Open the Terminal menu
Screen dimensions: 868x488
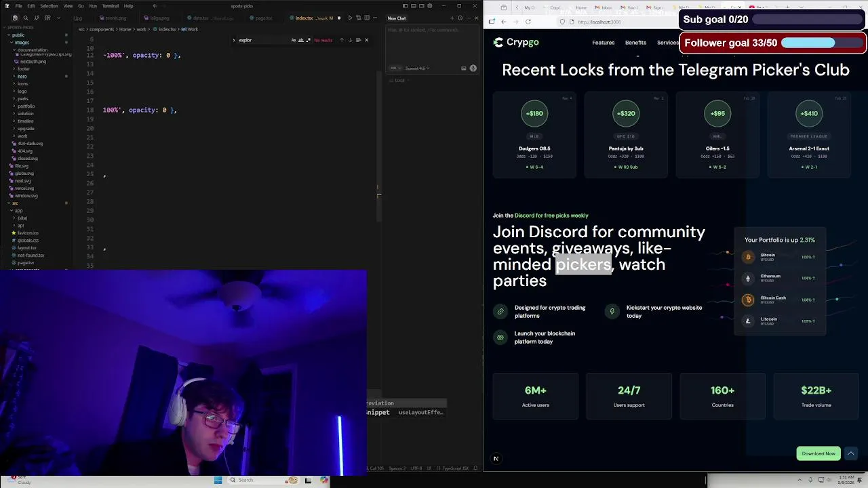tap(111, 6)
